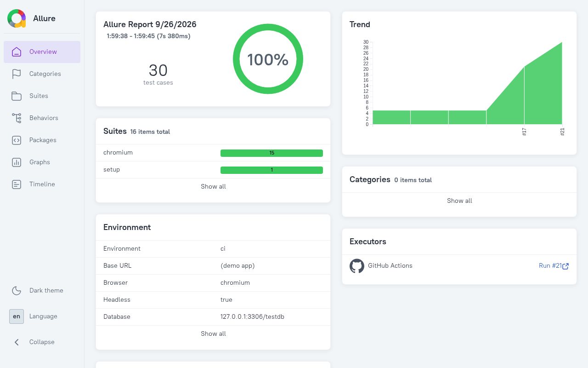Open the chromium suite row

[213, 153]
